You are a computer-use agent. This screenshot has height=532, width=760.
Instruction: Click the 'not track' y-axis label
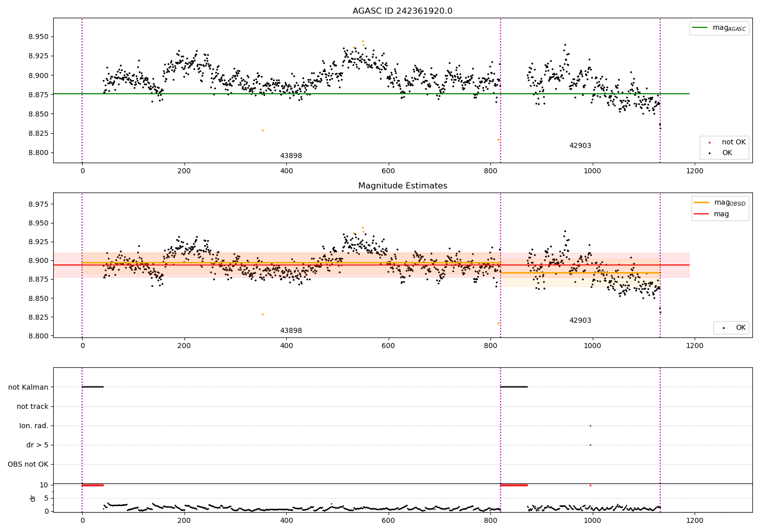[x=32, y=406]
